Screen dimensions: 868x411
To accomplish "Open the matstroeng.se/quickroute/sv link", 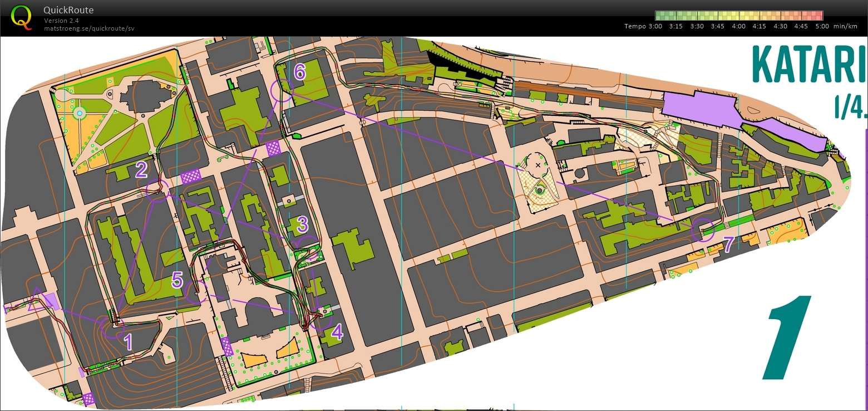I will (89, 28).
